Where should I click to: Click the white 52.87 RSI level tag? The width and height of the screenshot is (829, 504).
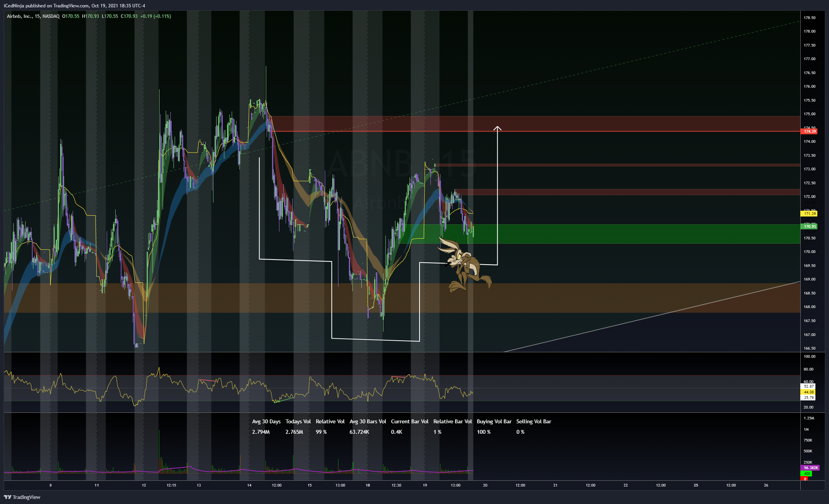(808, 386)
